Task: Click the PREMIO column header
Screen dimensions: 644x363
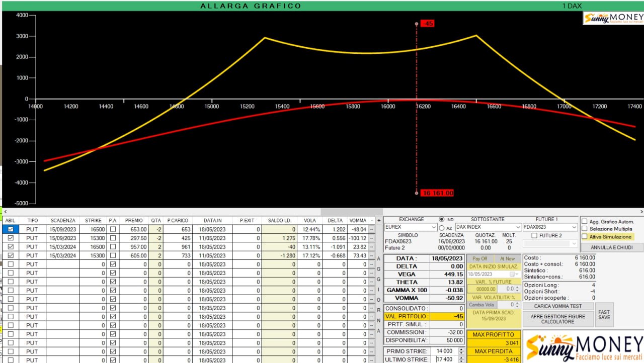Action: [x=134, y=220]
